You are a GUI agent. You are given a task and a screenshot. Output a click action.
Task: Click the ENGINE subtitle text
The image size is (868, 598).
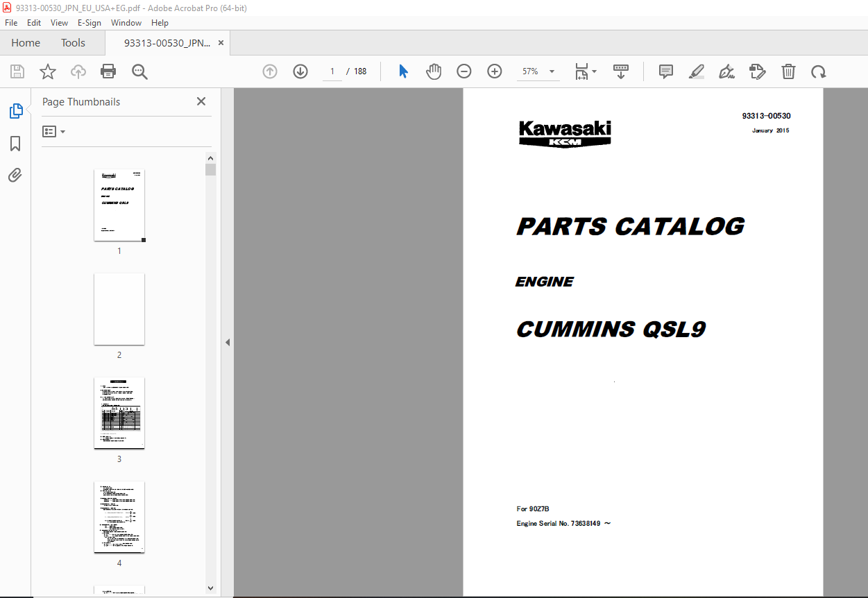(545, 282)
